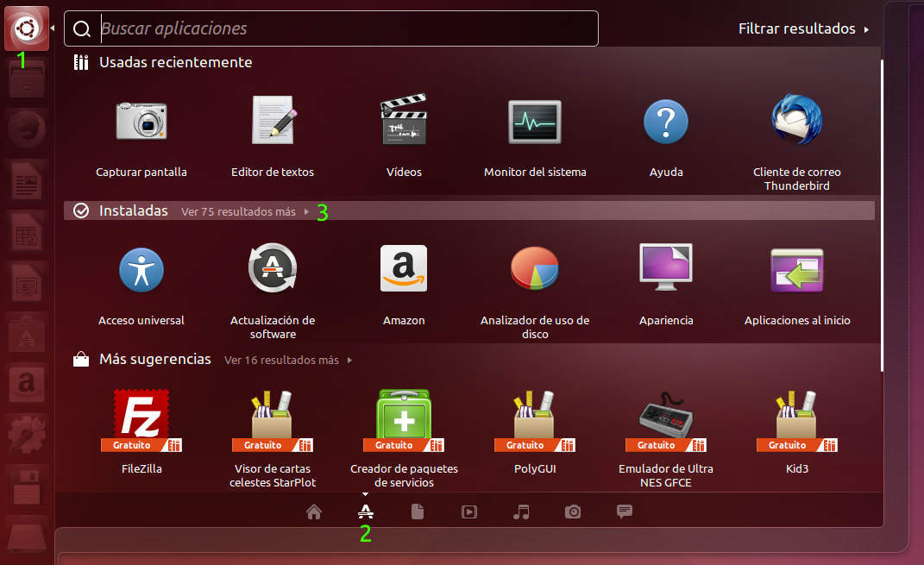Open Apariencia settings
This screenshot has height=565, width=924.
point(666,267)
